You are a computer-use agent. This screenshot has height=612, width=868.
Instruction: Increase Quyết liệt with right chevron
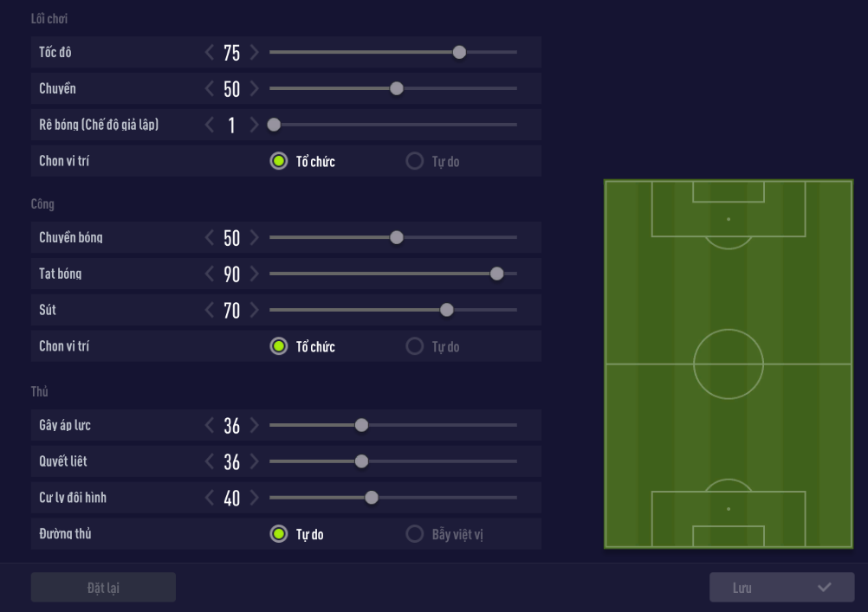254,461
